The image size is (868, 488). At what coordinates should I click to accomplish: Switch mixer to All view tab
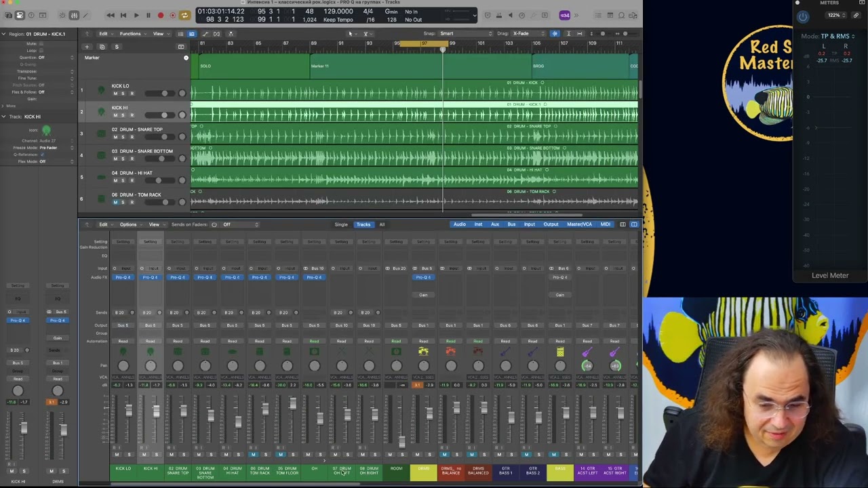382,224
